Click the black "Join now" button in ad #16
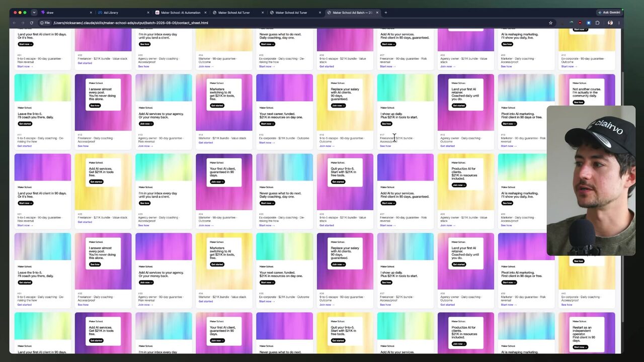 tap(338, 106)
